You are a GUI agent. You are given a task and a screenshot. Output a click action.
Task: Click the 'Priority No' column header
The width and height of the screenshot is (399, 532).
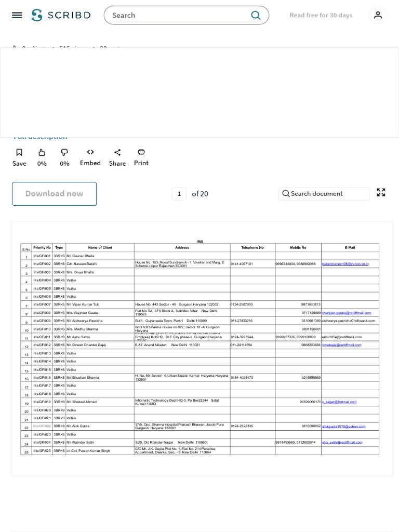42,247
